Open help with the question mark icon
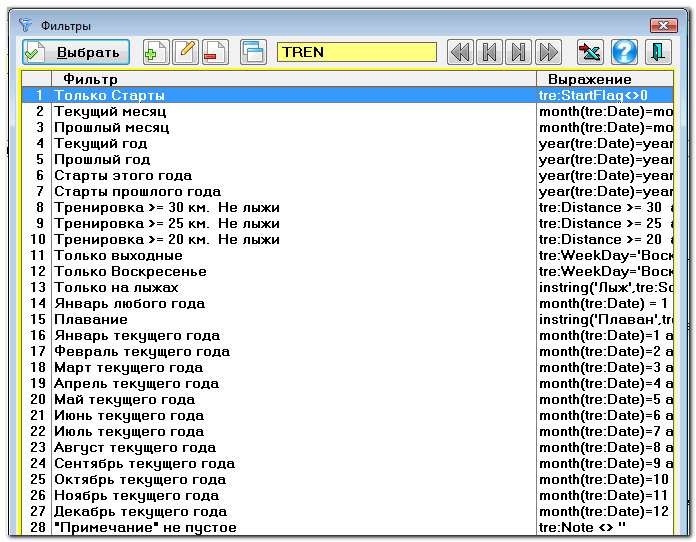This screenshot has height=542, width=696. click(x=624, y=52)
